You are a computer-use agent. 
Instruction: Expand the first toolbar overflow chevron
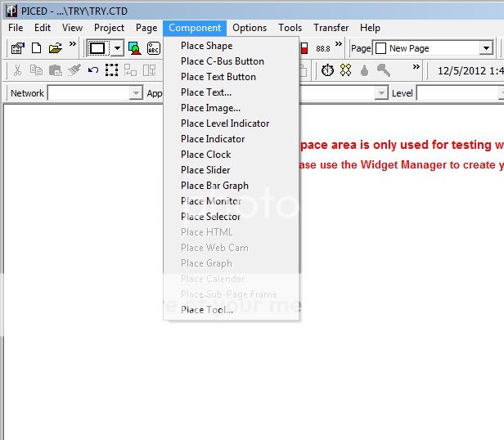point(73,45)
